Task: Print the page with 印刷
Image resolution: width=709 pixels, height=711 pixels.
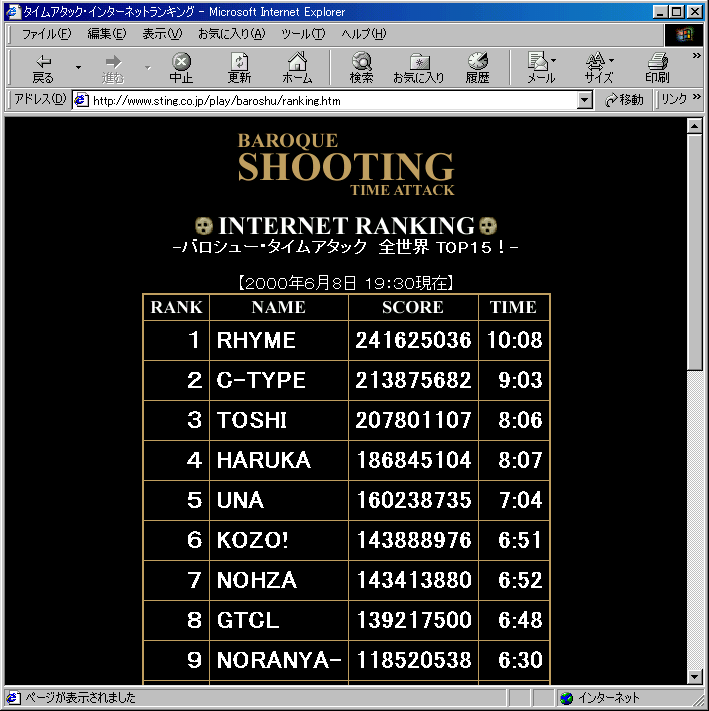Action: 657,68
